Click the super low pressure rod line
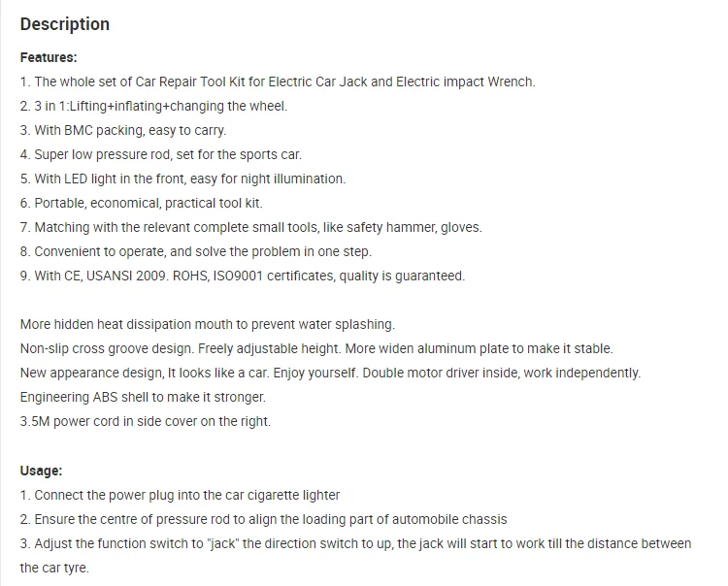 click(x=161, y=155)
